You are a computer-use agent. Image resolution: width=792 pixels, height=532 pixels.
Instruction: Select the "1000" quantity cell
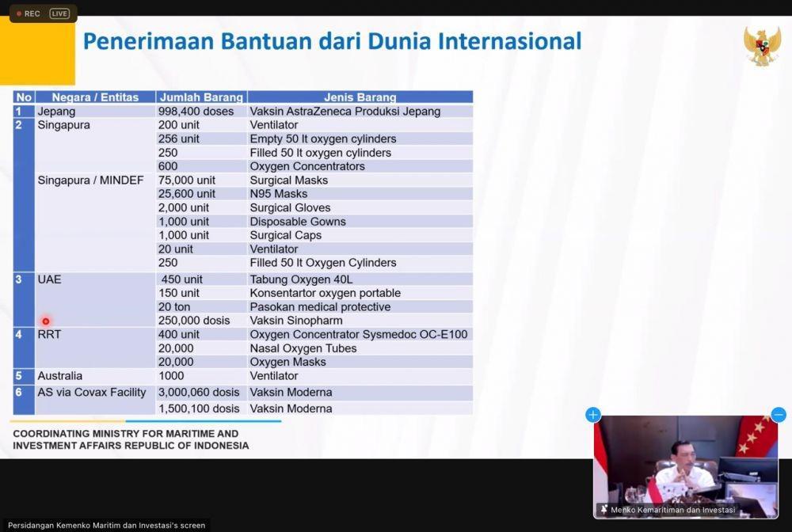tap(201, 376)
